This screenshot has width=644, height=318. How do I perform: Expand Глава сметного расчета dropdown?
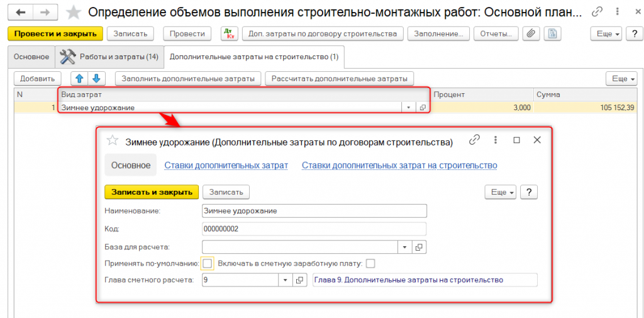[286, 280]
